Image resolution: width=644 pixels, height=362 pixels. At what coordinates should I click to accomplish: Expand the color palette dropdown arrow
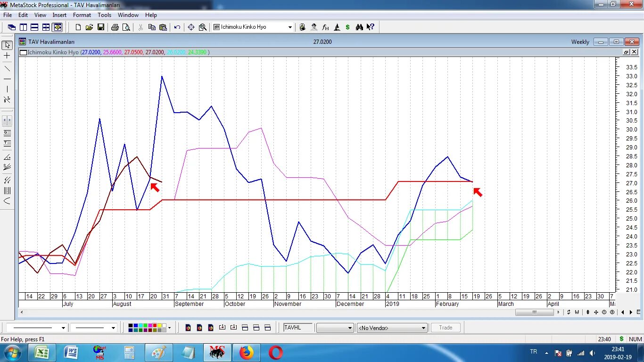[169, 328]
